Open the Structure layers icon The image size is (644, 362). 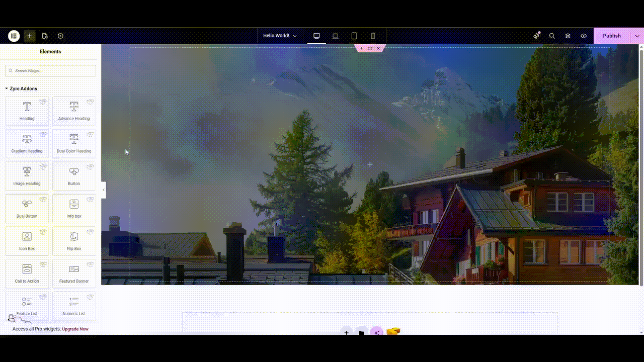click(x=568, y=36)
